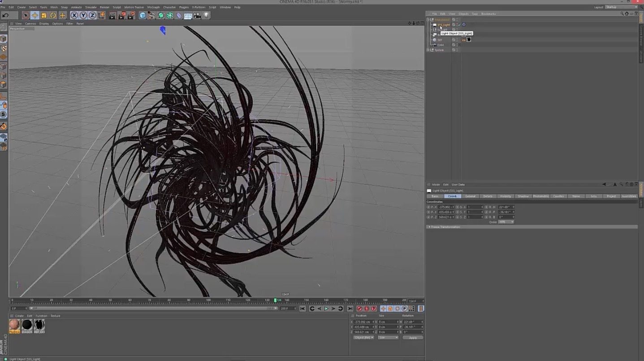Click the target tag on SSS_Light
The image size is (644, 361).
pyautogui.click(x=464, y=25)
